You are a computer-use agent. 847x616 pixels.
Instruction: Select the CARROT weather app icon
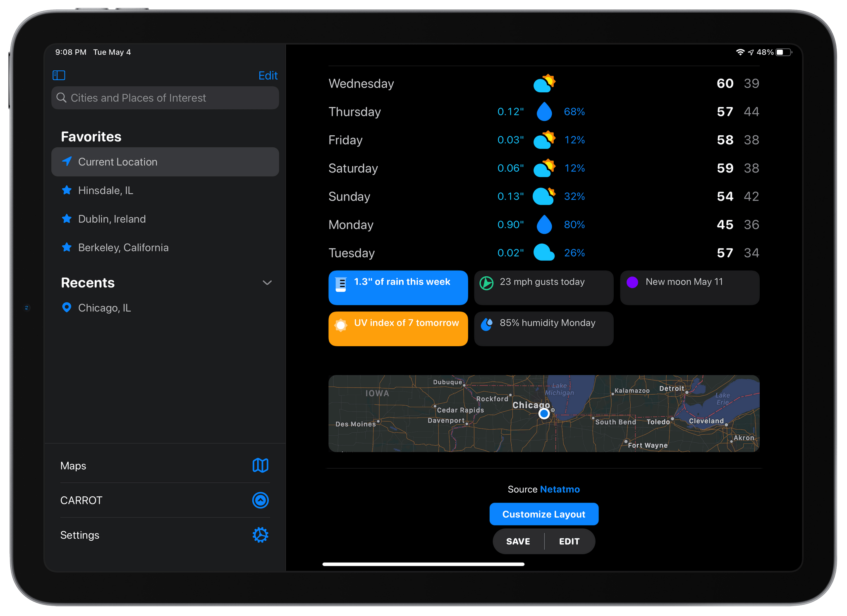pyautogui.click(x=261, y=500)
